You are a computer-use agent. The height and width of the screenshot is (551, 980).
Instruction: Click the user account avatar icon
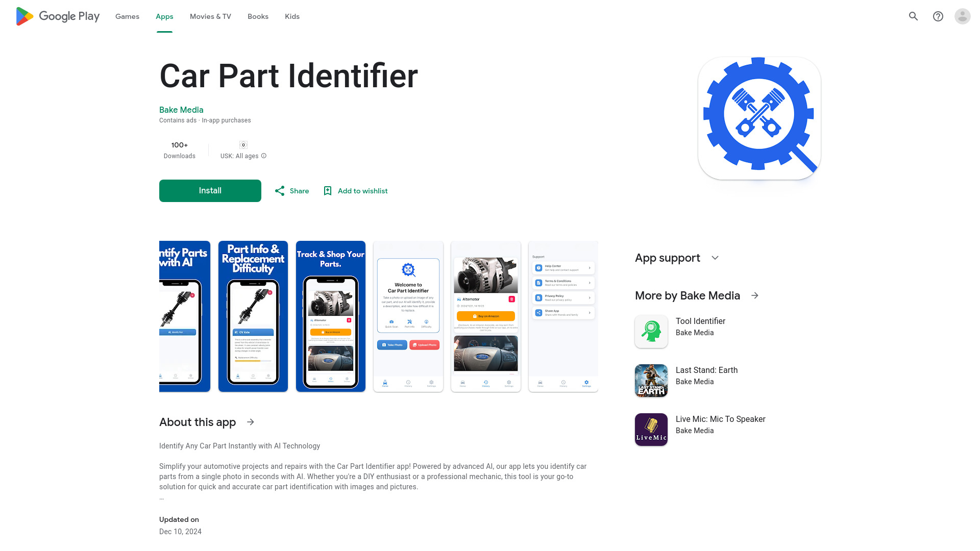click(x=962, y=16)
